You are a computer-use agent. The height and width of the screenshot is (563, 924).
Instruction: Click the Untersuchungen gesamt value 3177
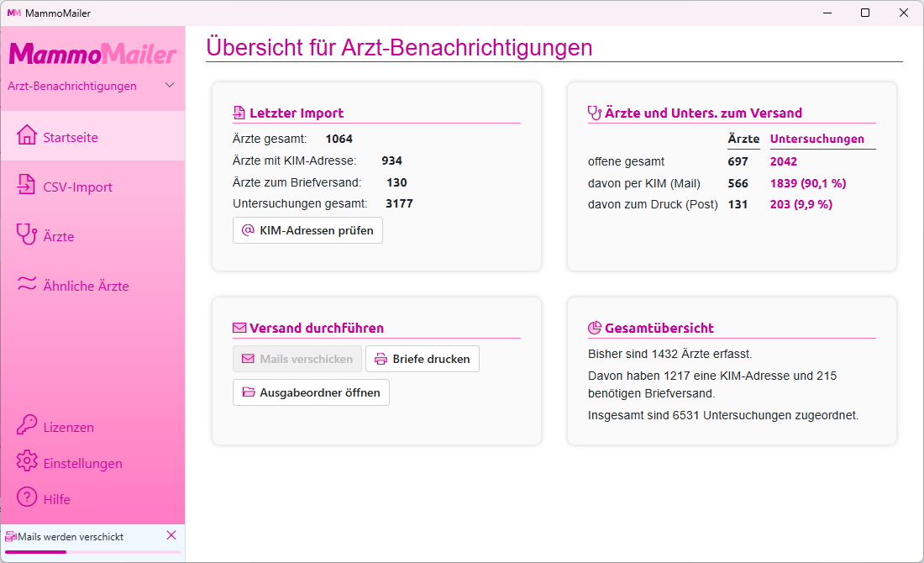(x=400, y=203)
